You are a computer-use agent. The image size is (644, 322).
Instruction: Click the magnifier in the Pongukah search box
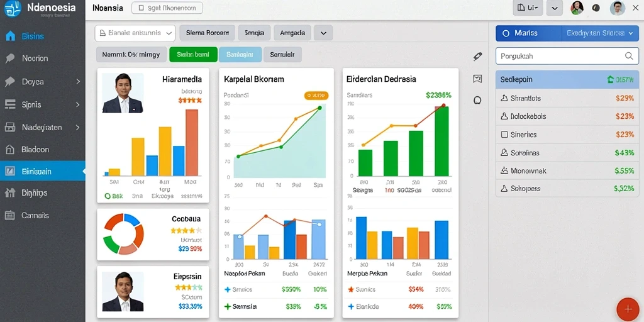pyautogui.click(x=629, y=56)
